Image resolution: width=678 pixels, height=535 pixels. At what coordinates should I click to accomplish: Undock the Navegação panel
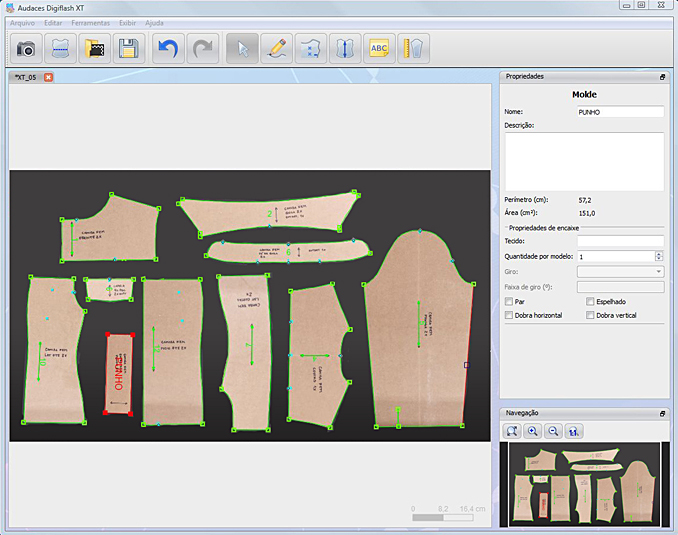662,414
